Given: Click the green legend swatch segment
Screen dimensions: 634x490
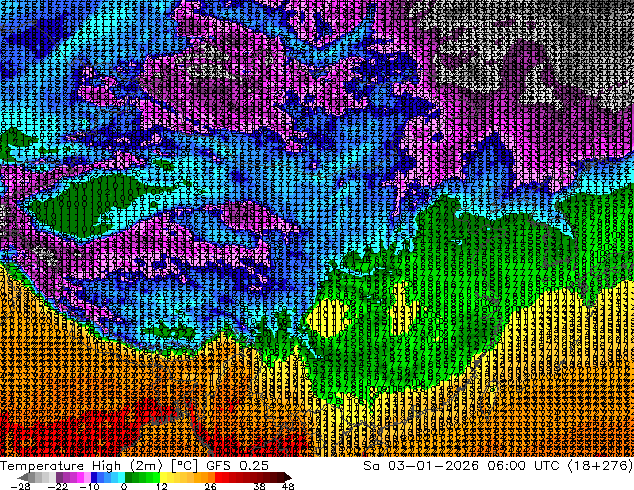Looking at the screenshot, I should tap(142, 477).
